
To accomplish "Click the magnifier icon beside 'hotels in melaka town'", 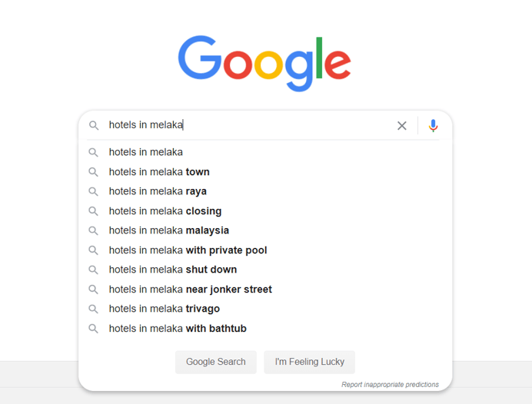I will point(94,172).
